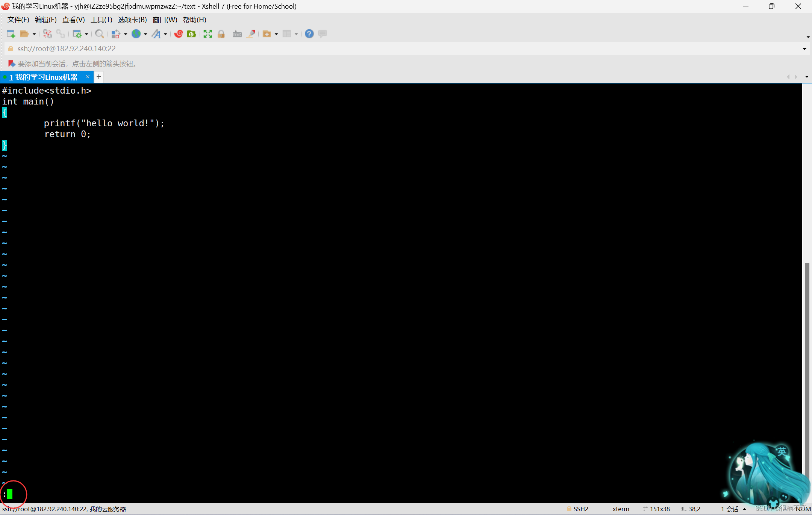Expand the 1 会话 sessions arrow
This screenshot has height=515, width=812.
[744, 509]
